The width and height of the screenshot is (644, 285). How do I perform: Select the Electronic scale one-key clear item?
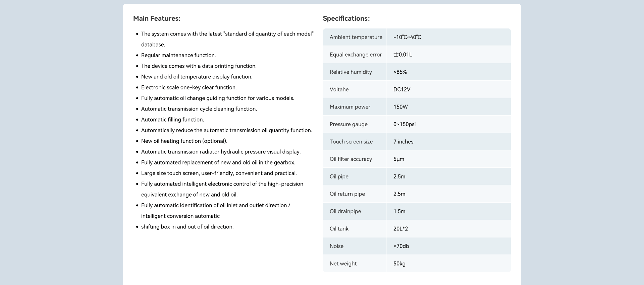[x=189, y=87]
